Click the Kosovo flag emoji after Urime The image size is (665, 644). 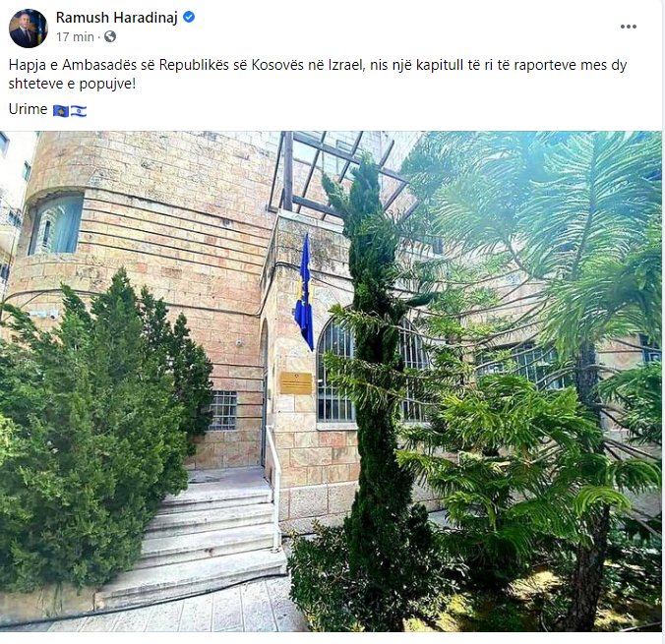[x=61, y=111]
